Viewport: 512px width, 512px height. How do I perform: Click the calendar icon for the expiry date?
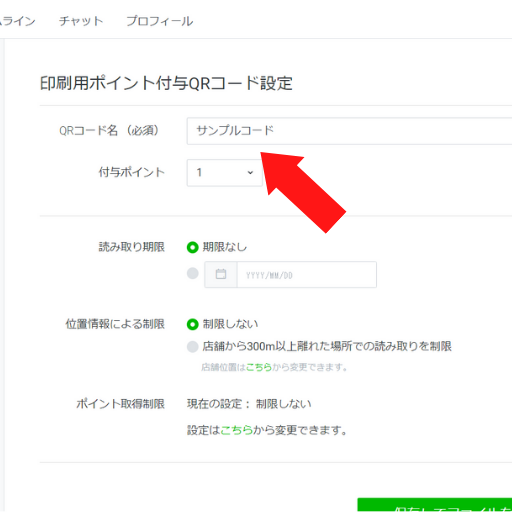(x=221, y=274)
